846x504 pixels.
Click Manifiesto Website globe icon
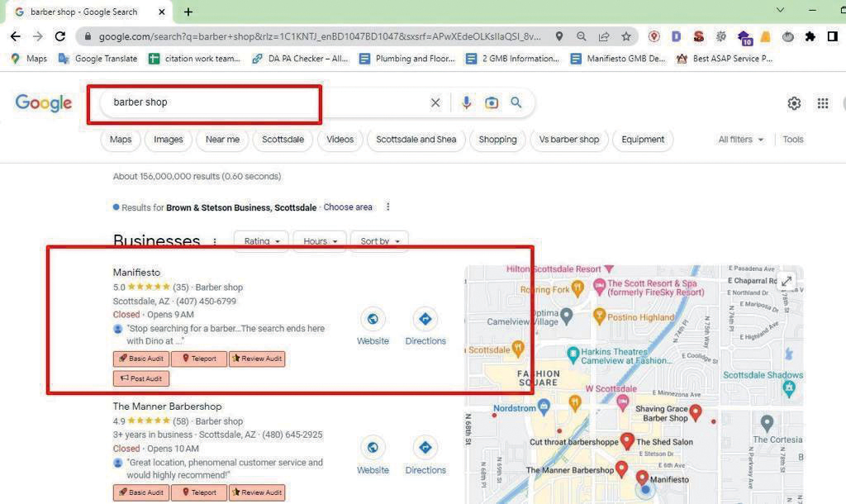click(373, 319)
